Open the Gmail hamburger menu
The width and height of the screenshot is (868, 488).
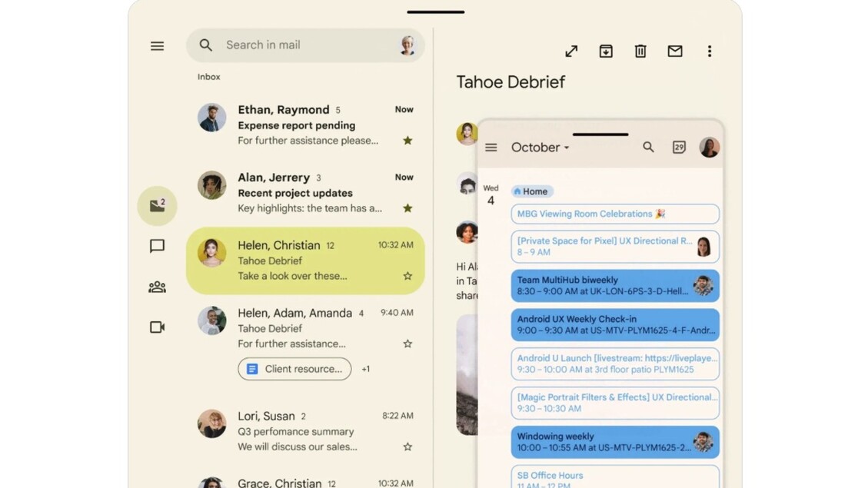157,46
